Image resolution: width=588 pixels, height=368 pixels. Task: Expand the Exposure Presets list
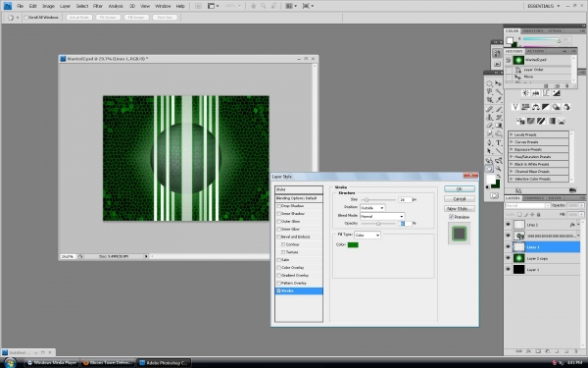(x=512, y=149)
